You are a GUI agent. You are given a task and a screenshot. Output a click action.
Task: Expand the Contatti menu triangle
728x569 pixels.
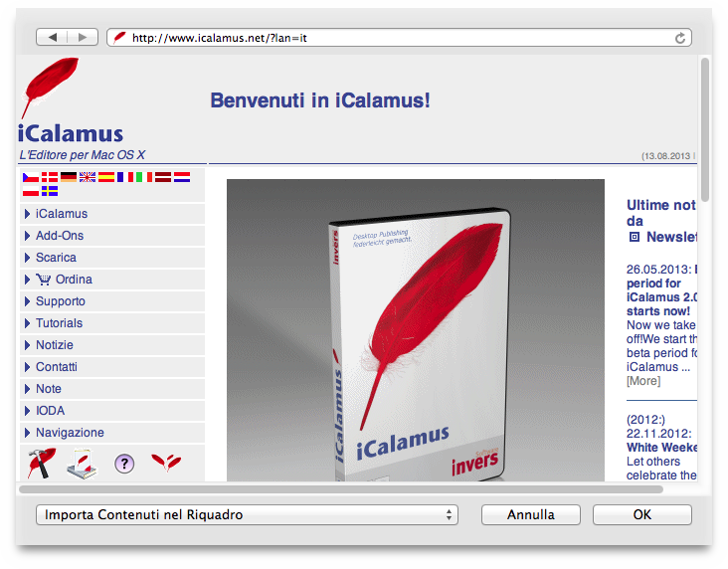tap(28, 366)
